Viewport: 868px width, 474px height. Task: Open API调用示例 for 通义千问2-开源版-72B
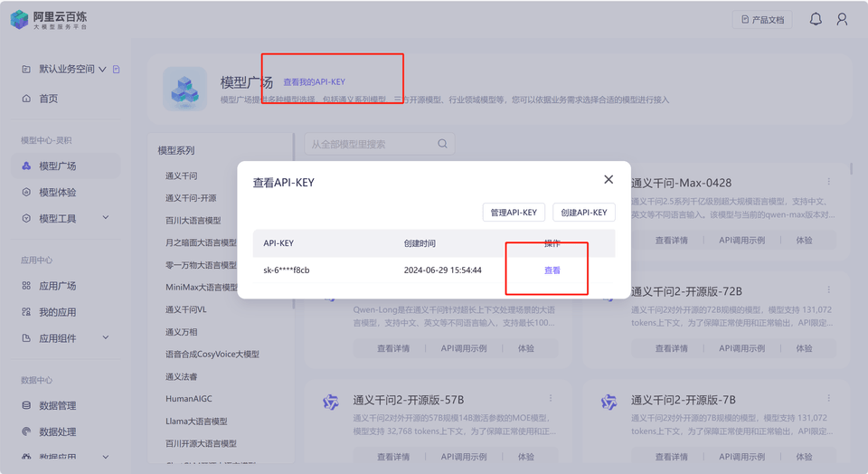(741, 348)
